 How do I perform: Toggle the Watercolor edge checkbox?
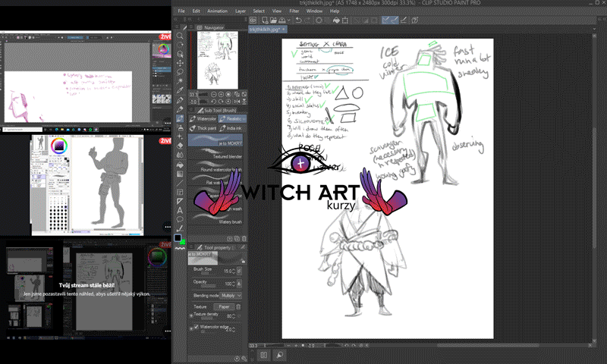pos(195,327)
